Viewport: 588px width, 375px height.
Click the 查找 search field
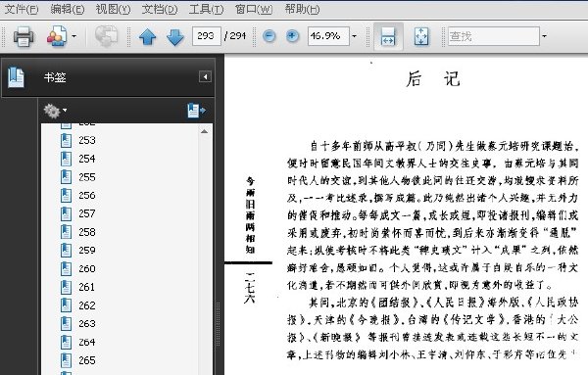[x=494, y=36]
